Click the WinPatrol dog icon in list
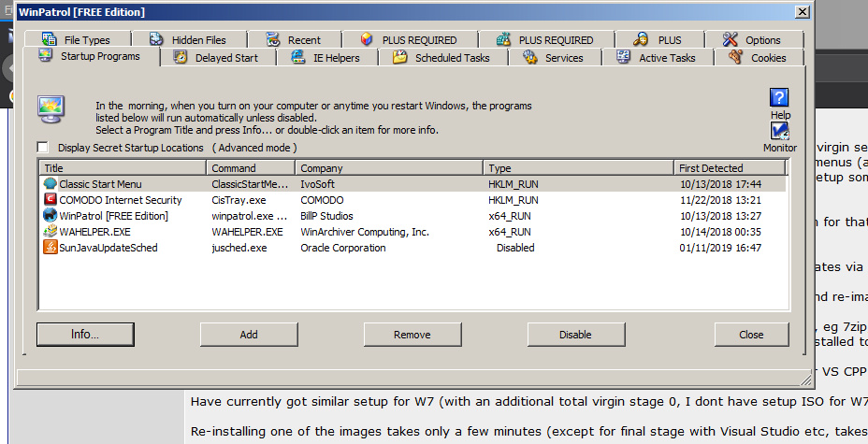Viewport: 868px width, 444px height. point(51,215)
